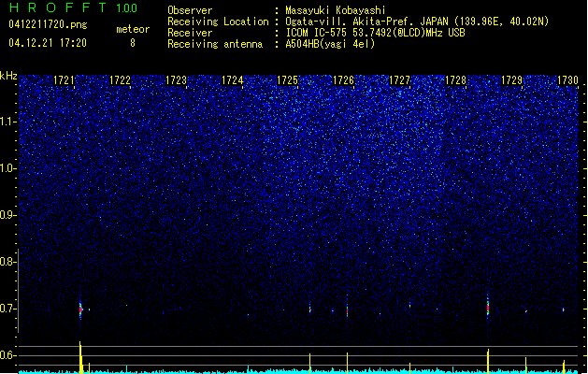
Task: Click the strong meteor echo just after 1721
Action: click(x=80, y=309)
